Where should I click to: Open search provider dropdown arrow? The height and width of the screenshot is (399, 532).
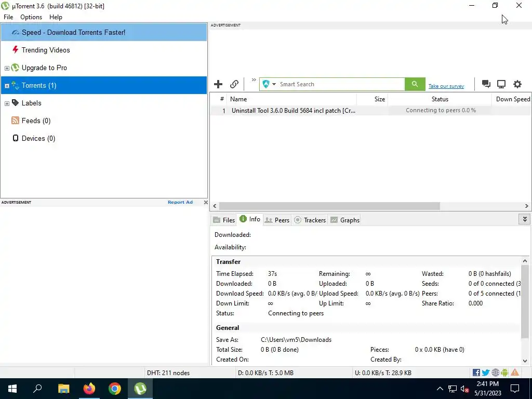274,85
